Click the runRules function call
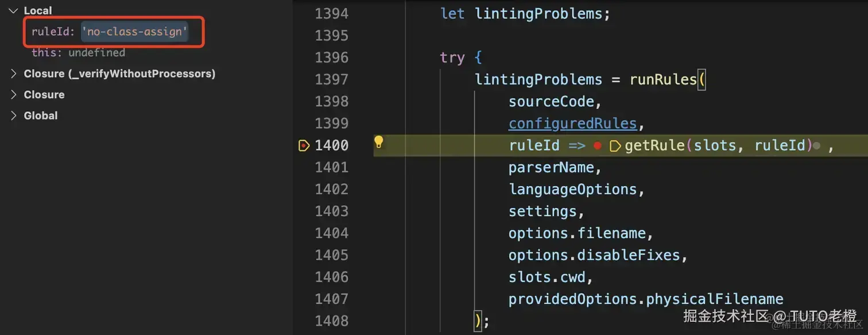 tap(662, 79)
